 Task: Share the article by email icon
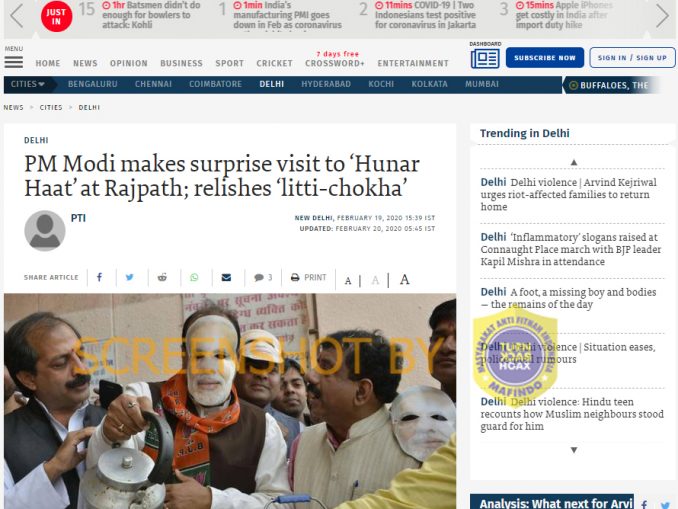click(226, 277)
